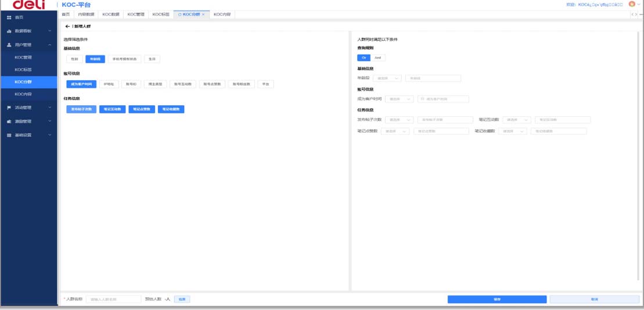Enable the 性别 filter condition
This screenshot has height=310, width=644.
pyautogui.click(x=74, y=59)
